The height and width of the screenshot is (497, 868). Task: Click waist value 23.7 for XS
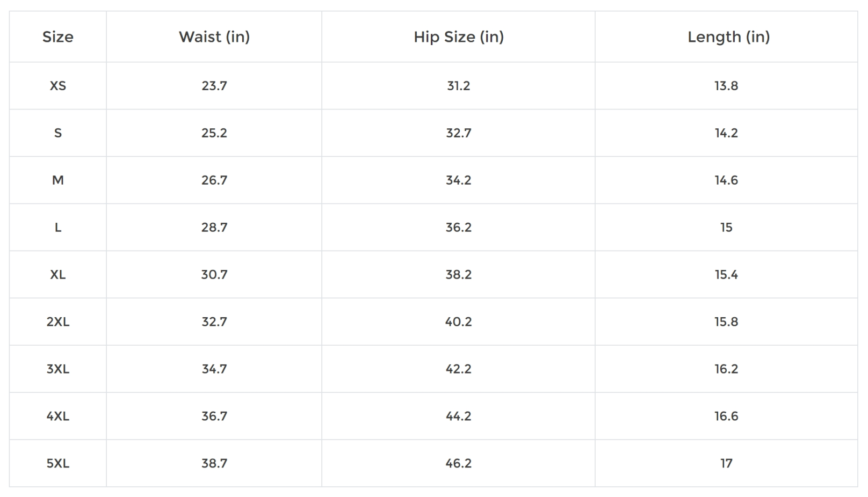click(214, 86)
